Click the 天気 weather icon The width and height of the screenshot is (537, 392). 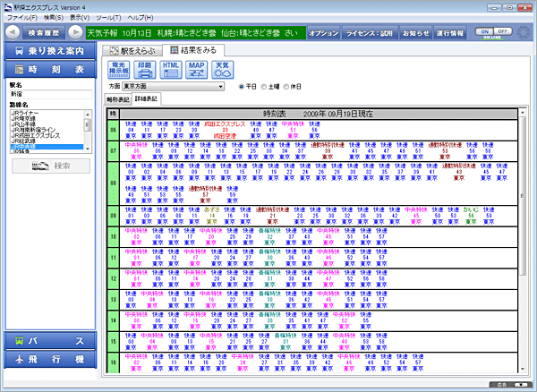pyautogui.click(x=222, y=69)
